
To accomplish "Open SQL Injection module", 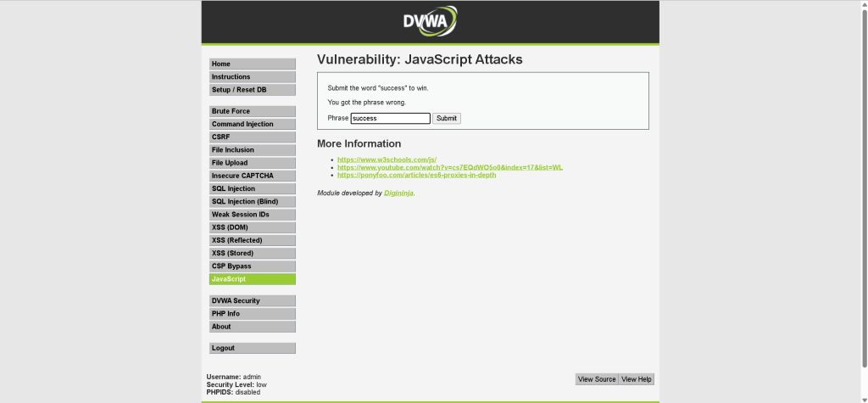I will (x=253, y=188).
